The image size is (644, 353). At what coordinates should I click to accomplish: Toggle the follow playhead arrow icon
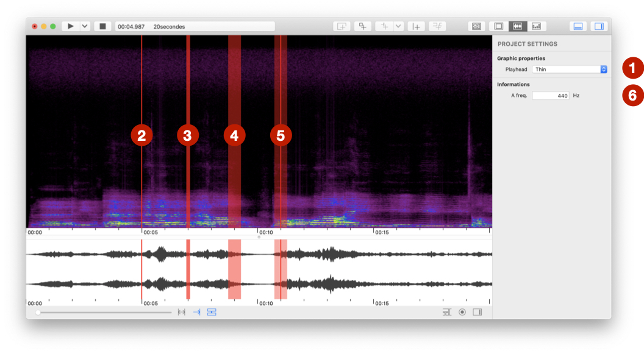click(x=197, y=312)
